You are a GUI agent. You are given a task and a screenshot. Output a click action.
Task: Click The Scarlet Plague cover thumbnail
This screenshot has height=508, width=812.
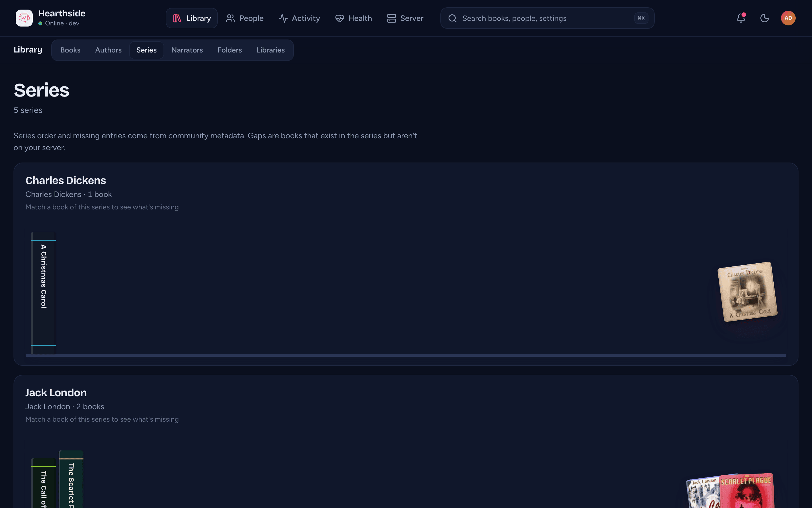(x=747, y=491)
